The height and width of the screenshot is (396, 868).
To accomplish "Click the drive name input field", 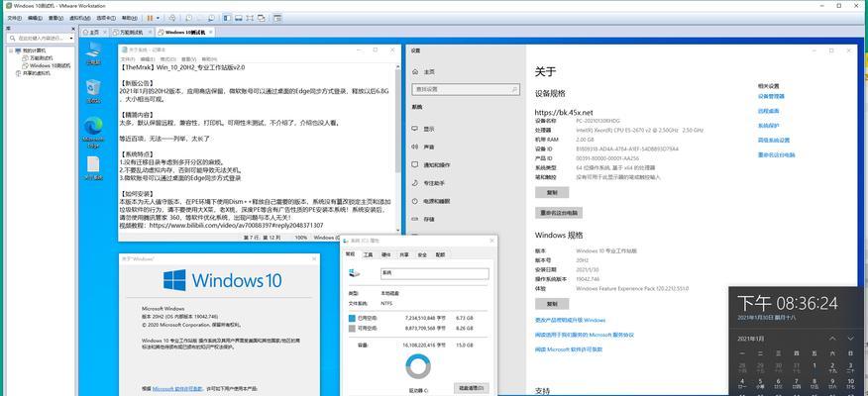I will click(435, 274).
